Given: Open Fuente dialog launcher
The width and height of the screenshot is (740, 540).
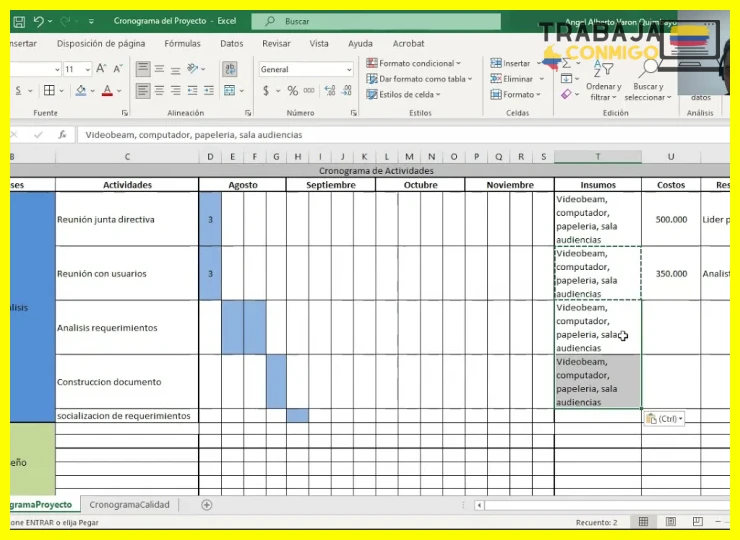Looking at the screenshot, I should 125,113.
